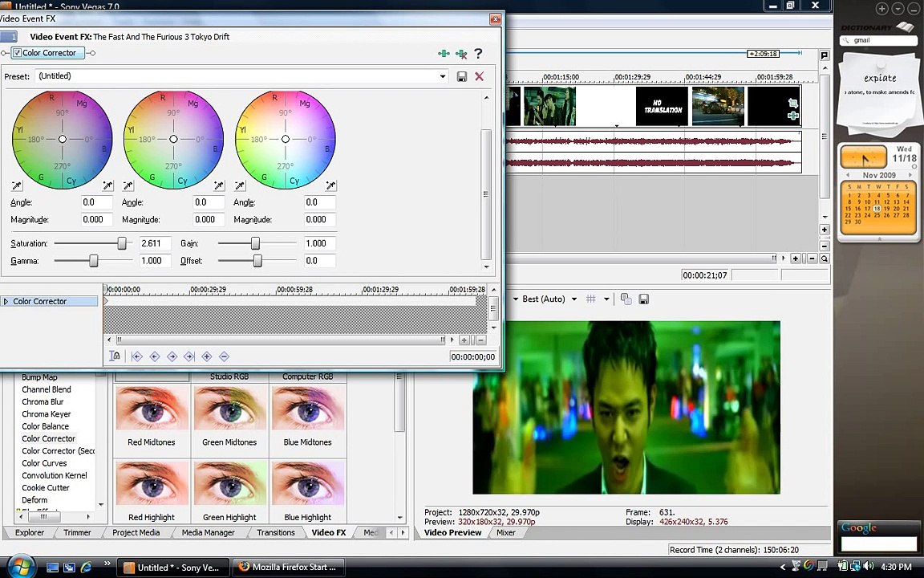Open plug-in help question mark

478,54
